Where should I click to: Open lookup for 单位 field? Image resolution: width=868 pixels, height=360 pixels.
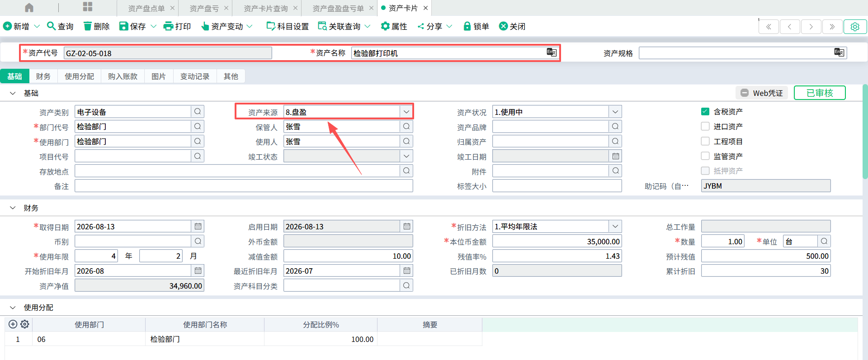click(x=824, y=241)
